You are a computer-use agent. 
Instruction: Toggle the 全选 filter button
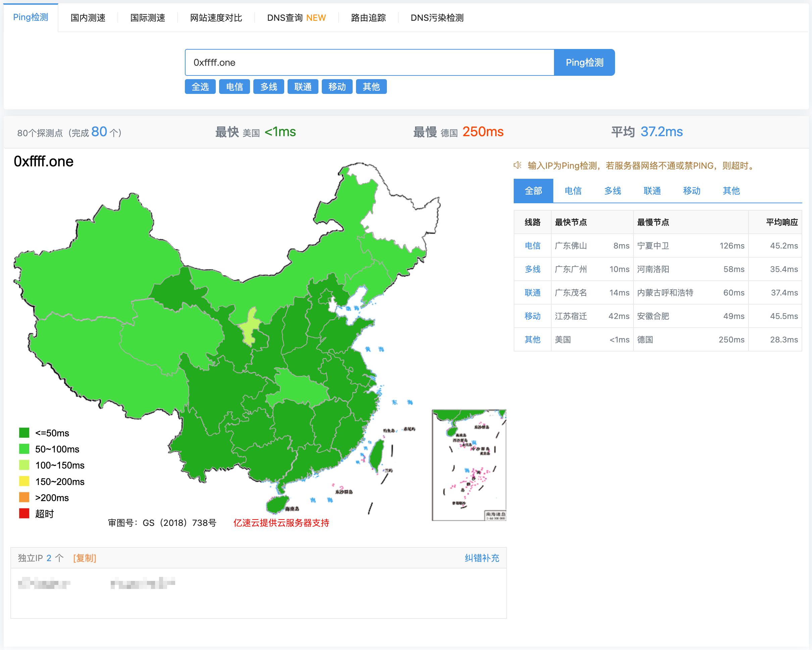coord(200,87)
